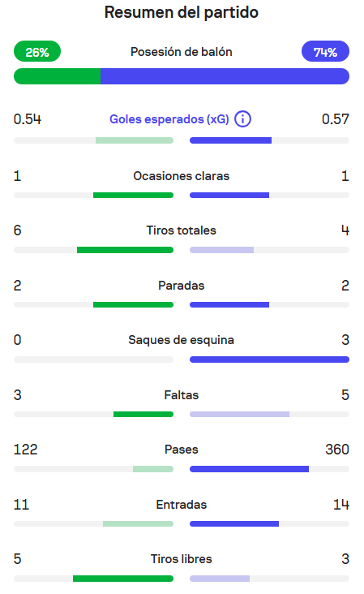Select the Resumen del partido heading
The image size is (364, 594).
coord(182,12)
